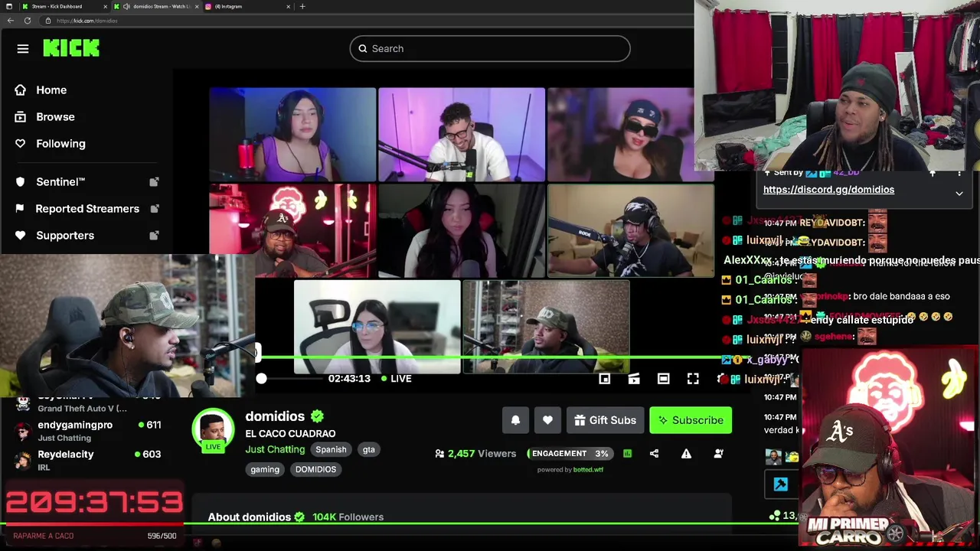Switch to domidios Stream browser tab
Image resolution: width=980 pixels, height=551 pixels.
point(155,6)
